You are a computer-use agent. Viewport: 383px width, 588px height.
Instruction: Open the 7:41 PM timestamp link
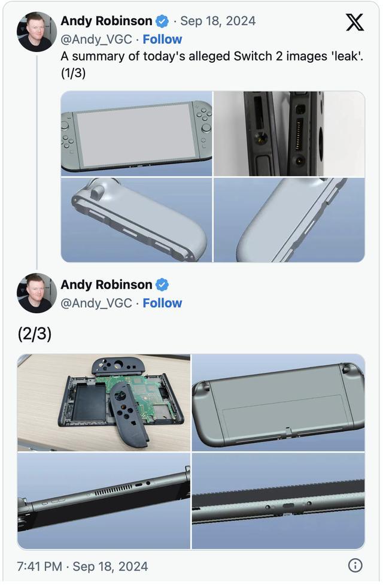pyautogui.click(x=83, y=566)
